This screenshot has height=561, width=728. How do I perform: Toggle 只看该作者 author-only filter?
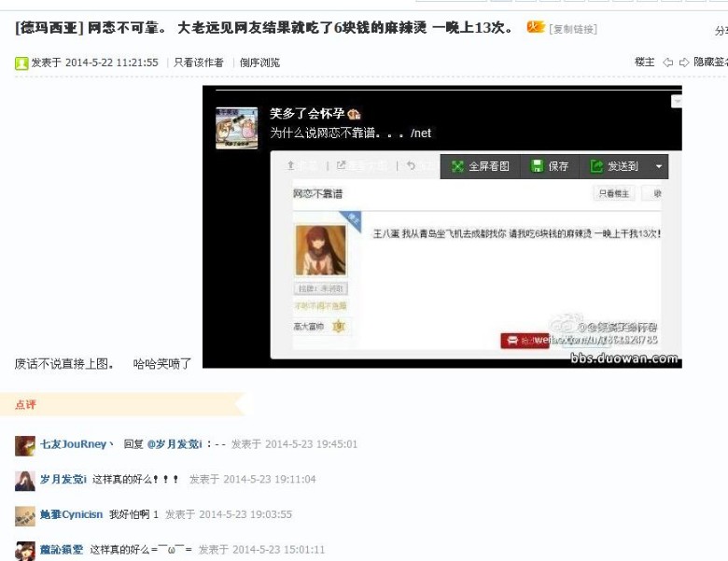tap(199, 63)
